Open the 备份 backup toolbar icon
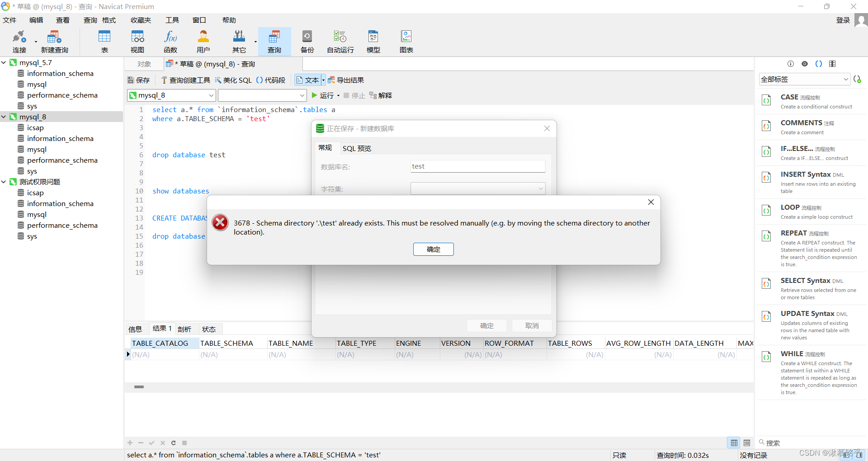Viewport: 868px width, 461px height. (x=307, y=42)
